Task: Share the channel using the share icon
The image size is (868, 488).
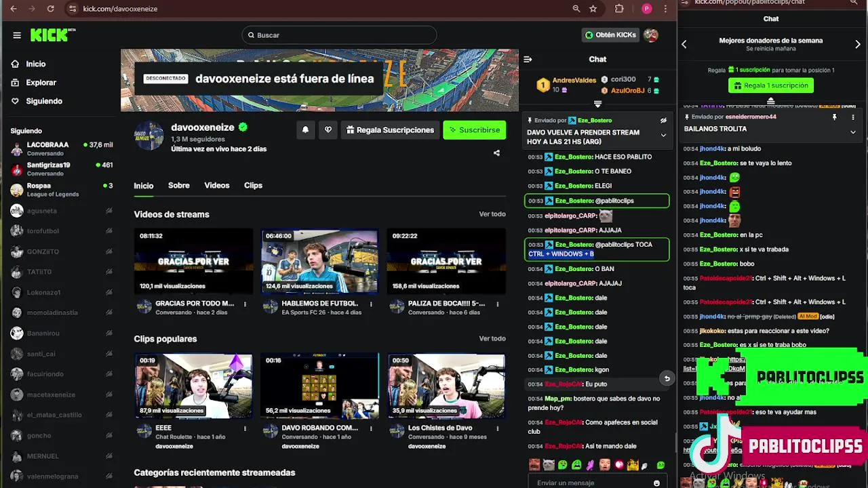Action: pyautogui.click(x=496, y=153)
